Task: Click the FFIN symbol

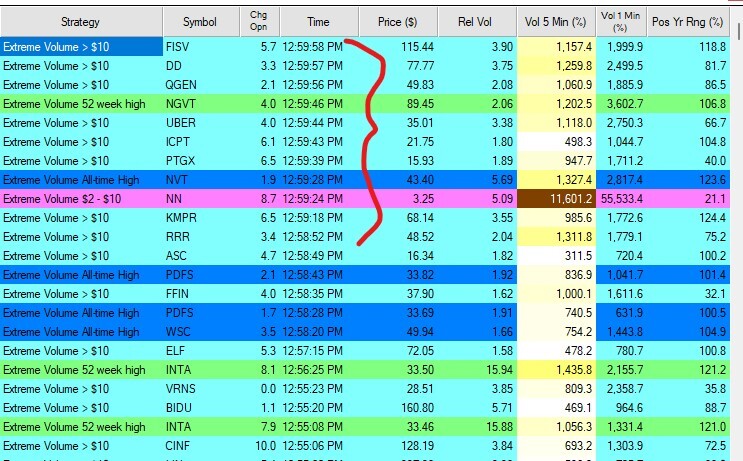Action: [x=177, y=294]
